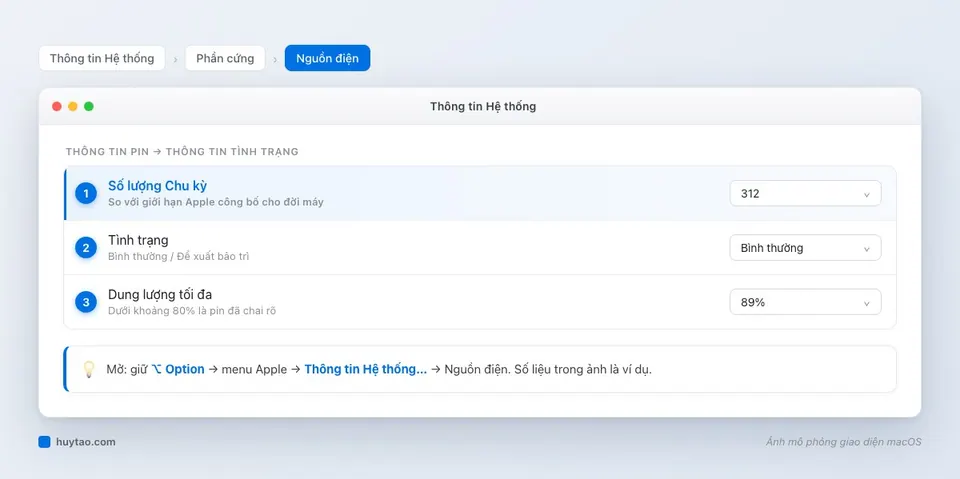Open the Bình thường condition dropdown
The image size is (960, 479).
point(805,247)
